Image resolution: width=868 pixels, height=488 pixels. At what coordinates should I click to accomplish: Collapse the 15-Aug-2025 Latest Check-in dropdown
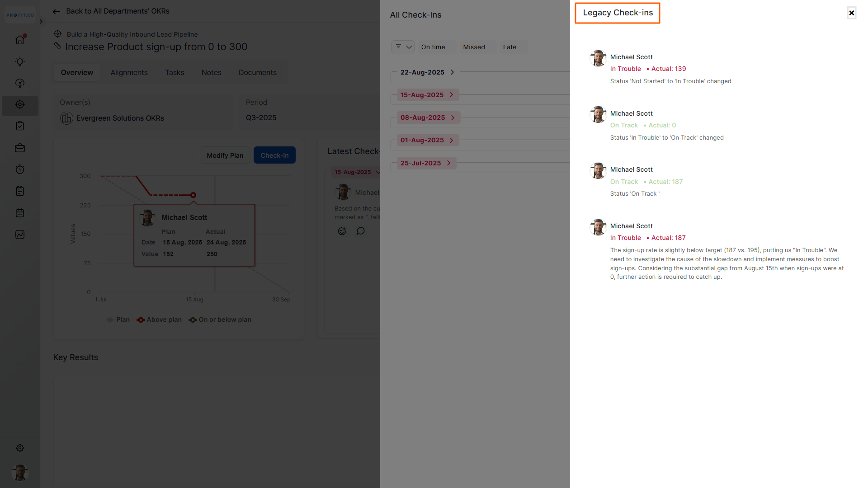pos(378,172)
